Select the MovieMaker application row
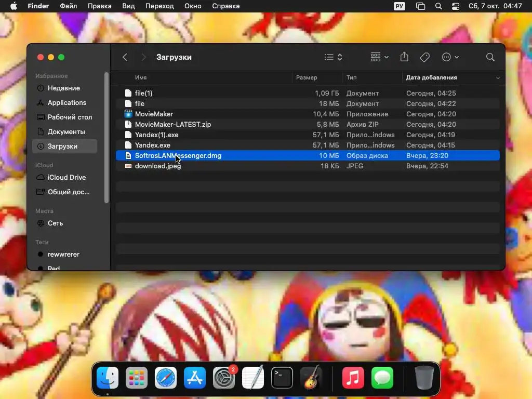 [x=308, y=114]
